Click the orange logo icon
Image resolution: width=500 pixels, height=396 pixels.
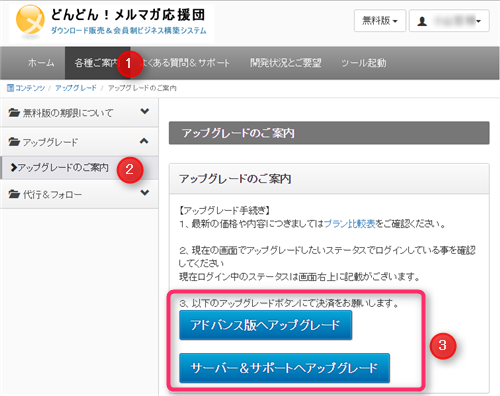(30, 20)
